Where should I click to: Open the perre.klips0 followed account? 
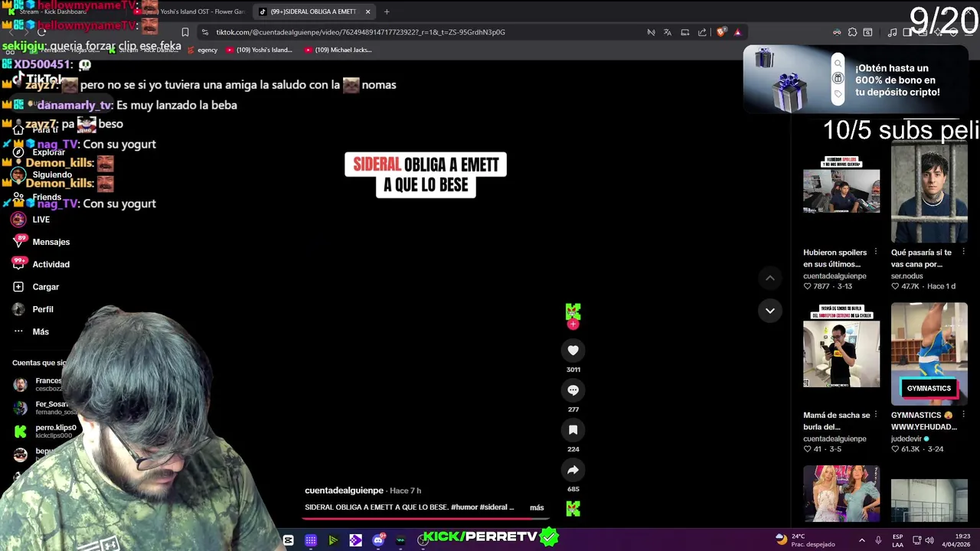tap(44, 431)
